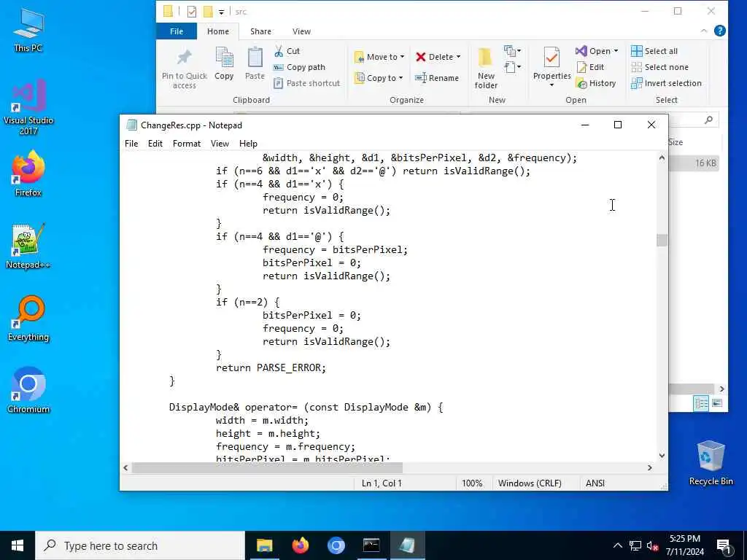
Task: Switch Explorer to details view icon
Action: [701, 403]
